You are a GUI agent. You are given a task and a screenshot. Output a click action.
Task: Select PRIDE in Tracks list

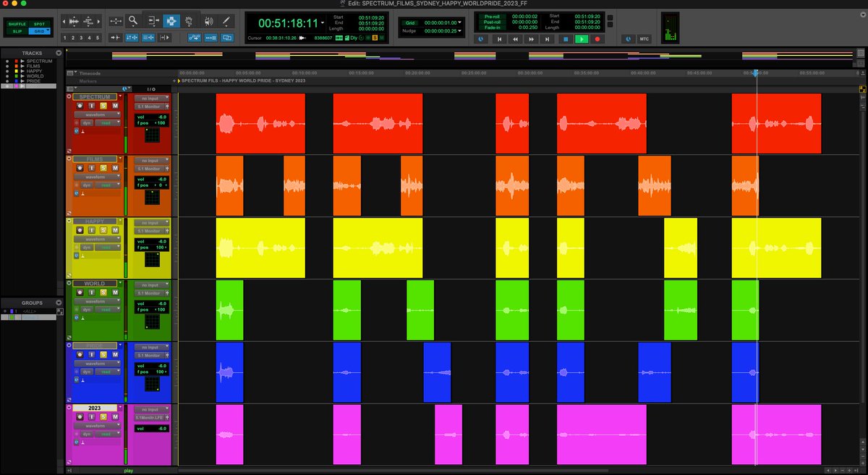coord(34,81)
